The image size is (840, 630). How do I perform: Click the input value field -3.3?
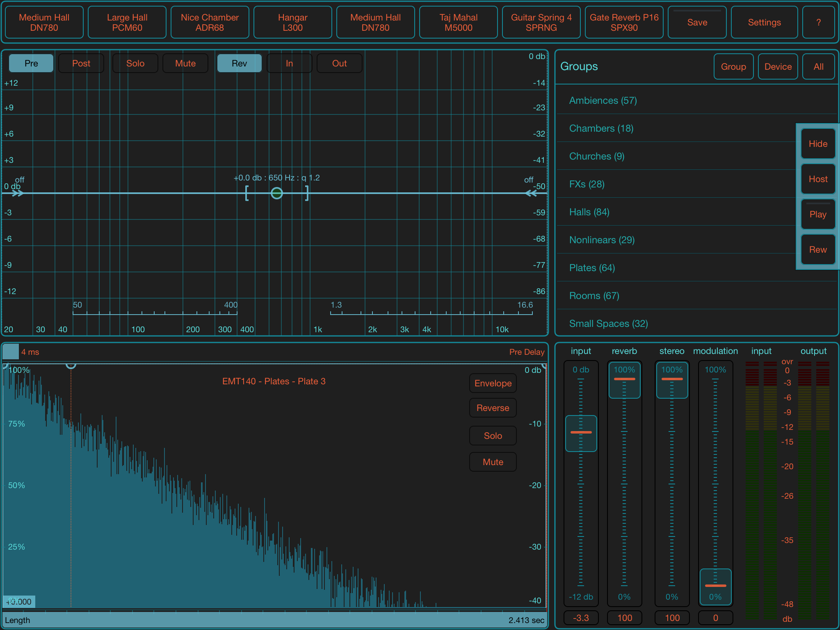point(581,618)
